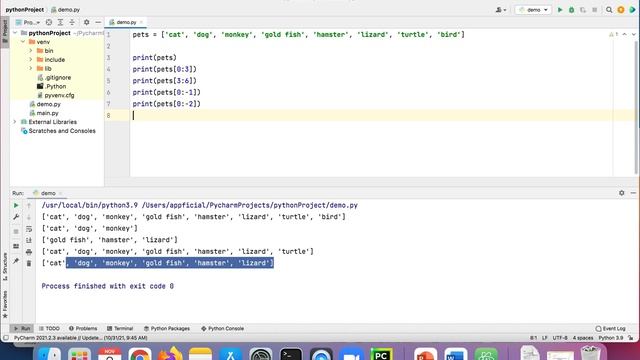Select the demo.py editor tab
The height and width of the screenshot is (360, 640).
pos(126,22)
